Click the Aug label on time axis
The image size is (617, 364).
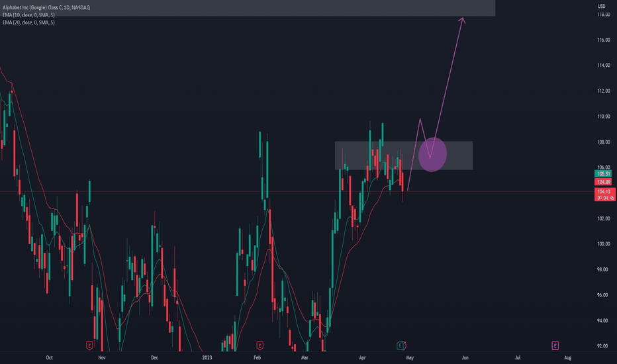(568, 357)
